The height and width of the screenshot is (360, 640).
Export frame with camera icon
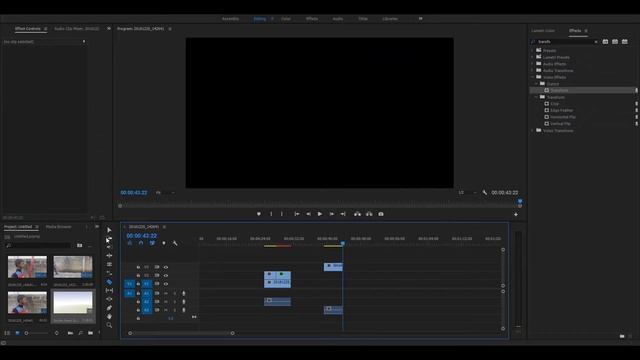pyautogui.click(x=381, y=214)
